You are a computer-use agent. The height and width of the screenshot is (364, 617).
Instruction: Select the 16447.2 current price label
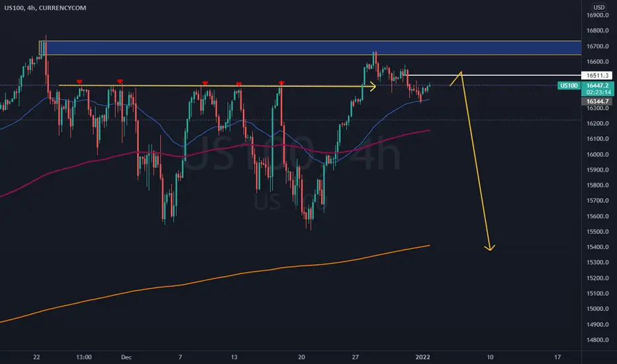tap(597, 85)
